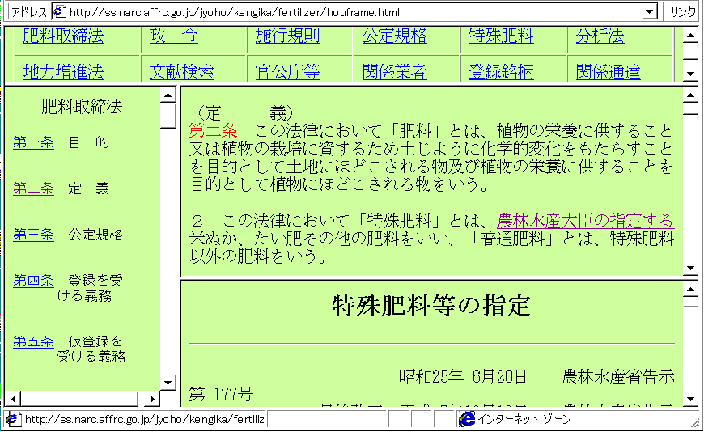Viewport: 704px width, 432px height.
Task: Click up arrow of 特殊肥料等の指定 frame scrollbar
Action: (x=690, y=290)
